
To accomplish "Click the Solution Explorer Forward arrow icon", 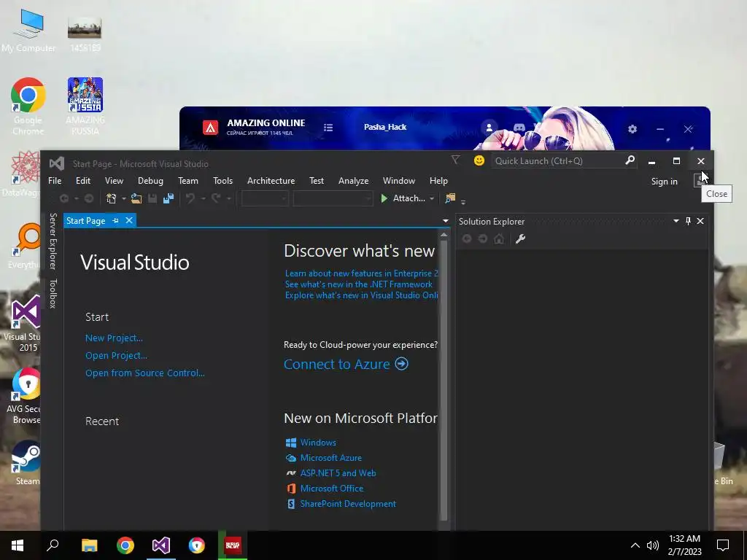I will click(x=483, y=238).
